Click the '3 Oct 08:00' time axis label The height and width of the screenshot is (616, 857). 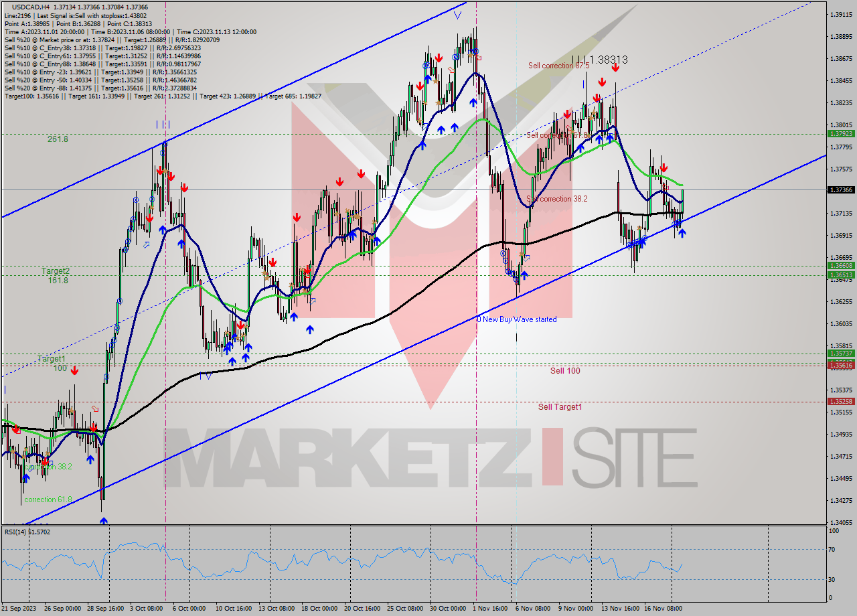pyautogui.click(x=146, y=608)
